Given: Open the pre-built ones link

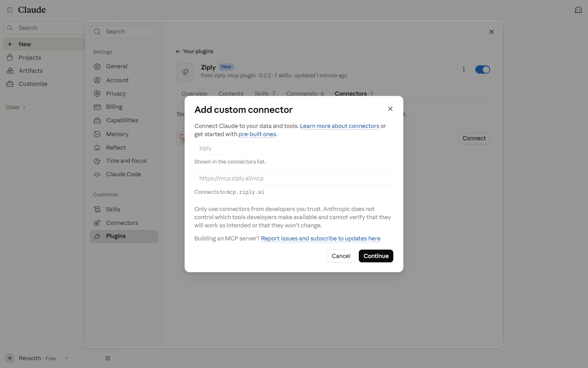Looking at the screenshot, I should tap(257, 134).
